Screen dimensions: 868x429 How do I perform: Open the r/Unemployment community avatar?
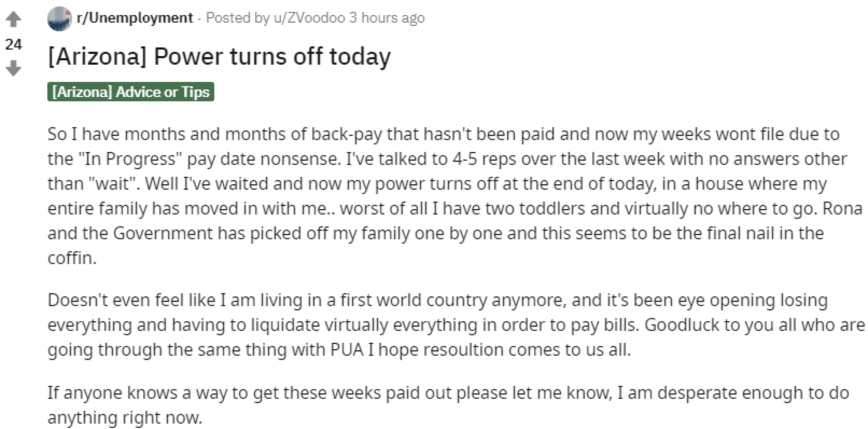(59, 18)
